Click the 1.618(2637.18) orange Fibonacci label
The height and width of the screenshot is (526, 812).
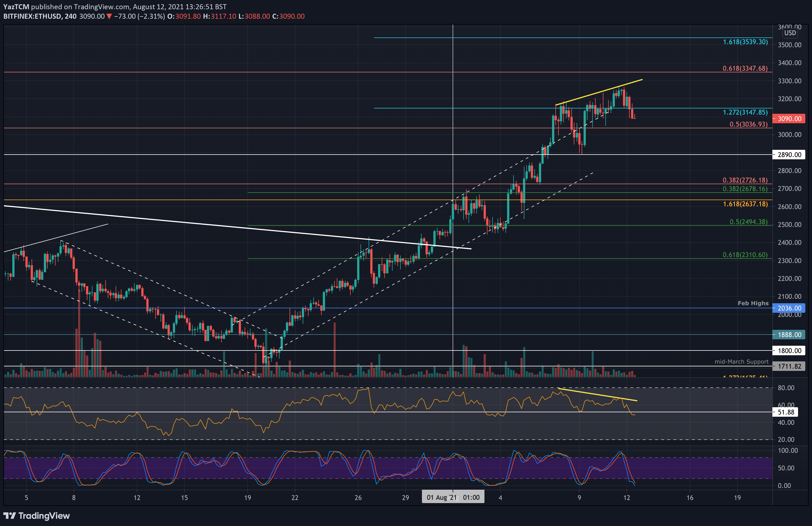pyautogui.click(x=745, y=204)
